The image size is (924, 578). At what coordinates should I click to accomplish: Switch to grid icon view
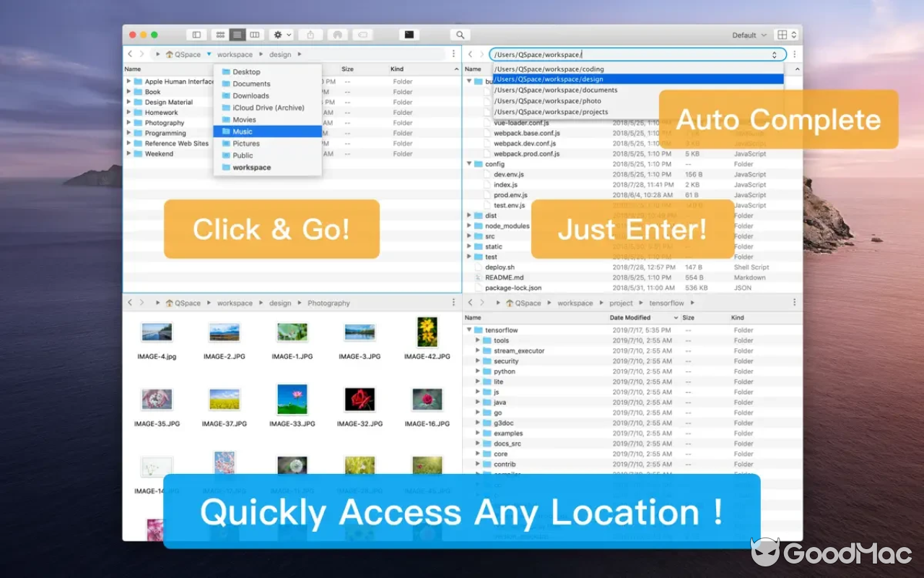point(220,34)
